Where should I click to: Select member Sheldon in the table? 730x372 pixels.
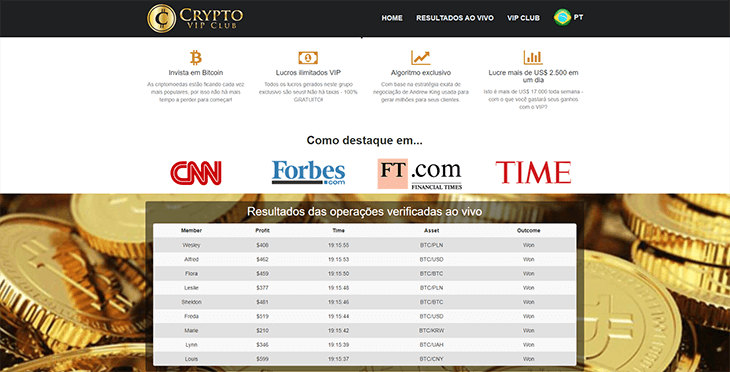(x=191, y=302)
